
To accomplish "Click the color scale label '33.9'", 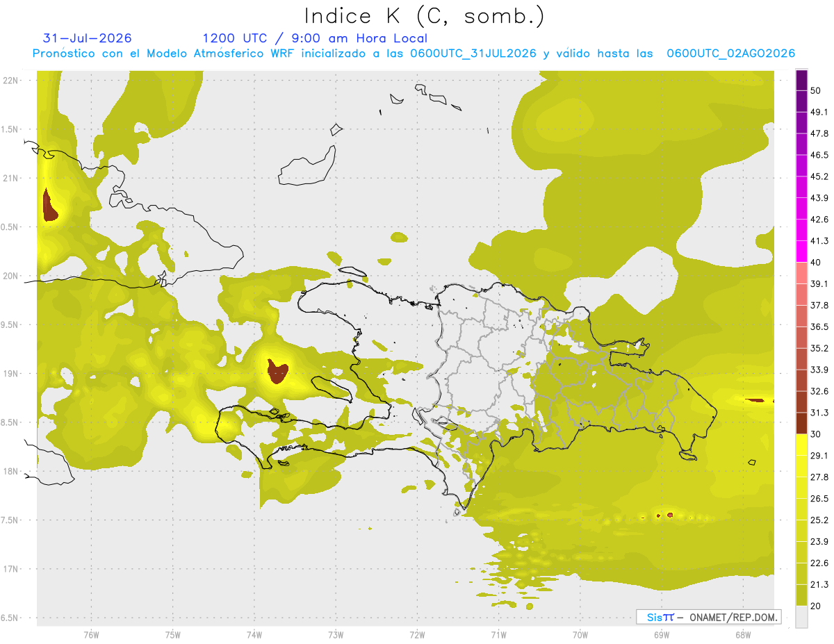I will [x=819, y=370].
